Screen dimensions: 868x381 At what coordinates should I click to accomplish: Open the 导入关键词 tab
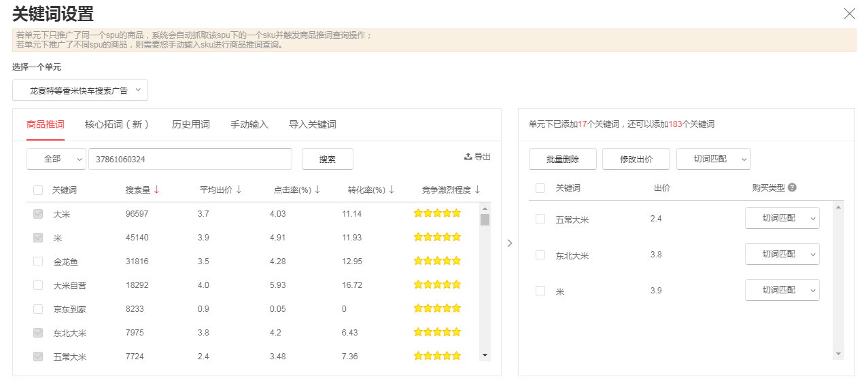coord(313,124)
